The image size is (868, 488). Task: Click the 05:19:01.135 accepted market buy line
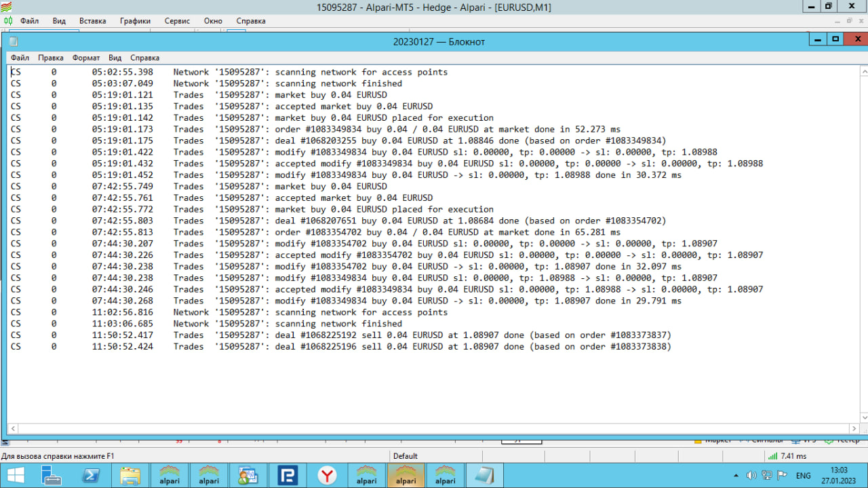pos(222,107)
